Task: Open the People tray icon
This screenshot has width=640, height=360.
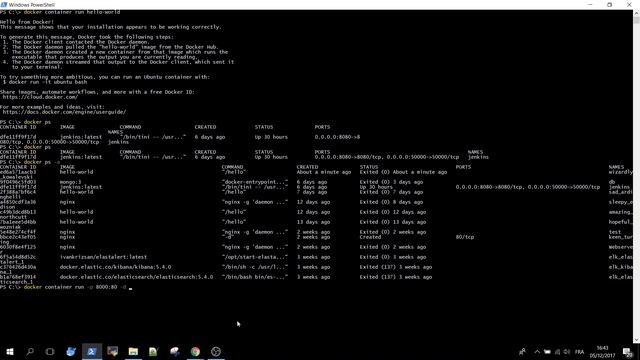Action: pyautogui.click(x=522, y=351)
